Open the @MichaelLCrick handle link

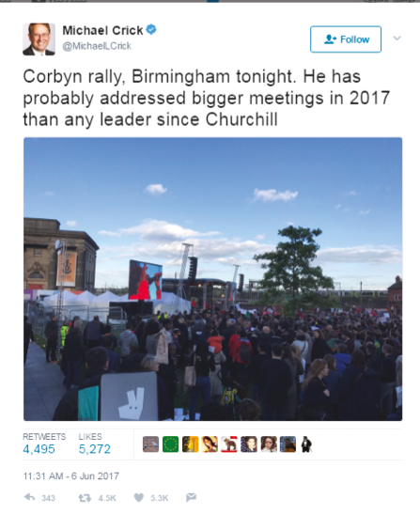pos(97,46)
